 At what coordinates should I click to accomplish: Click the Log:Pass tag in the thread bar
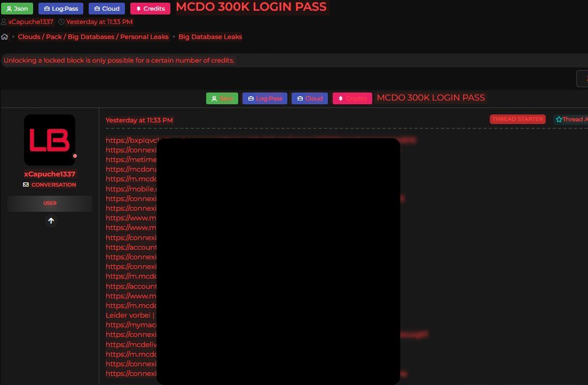tap(265, 98)
